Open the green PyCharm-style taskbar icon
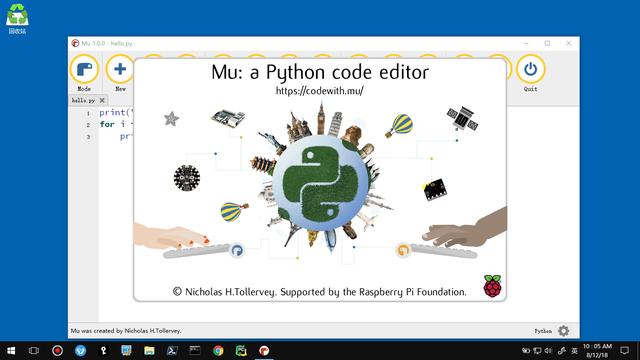The height and width of the screenshot is (360, 640). [x=241, y=351]
